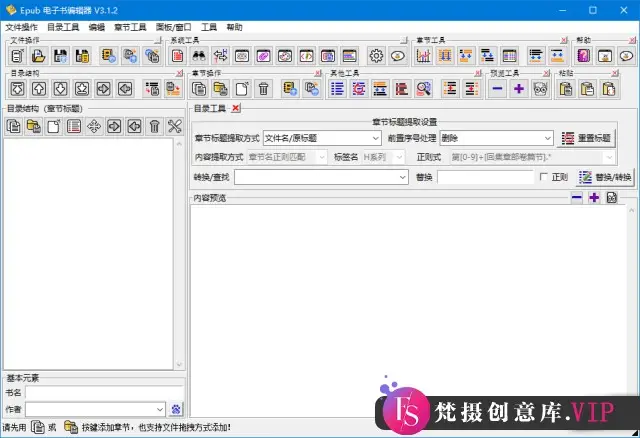
Task: Click the move-to-top arrow in 目录结构 toolbar
Action: (x=17, y=89)
